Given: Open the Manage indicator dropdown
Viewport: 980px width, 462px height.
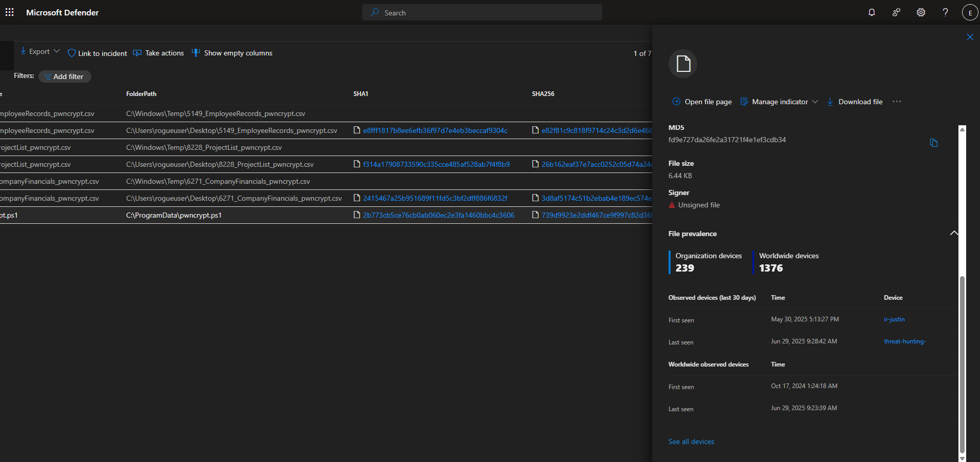Looking at the screenshot, I should click(779, 102).
